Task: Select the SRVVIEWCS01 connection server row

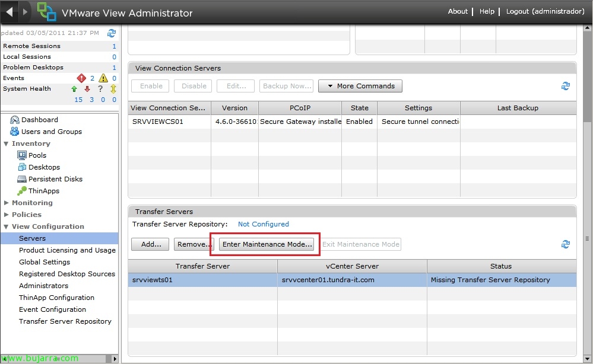Action: 352,122
